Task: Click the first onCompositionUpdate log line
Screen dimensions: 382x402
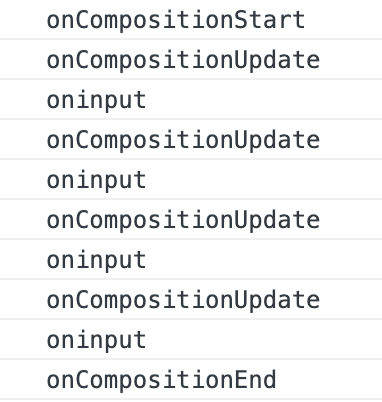Action: 183,60
